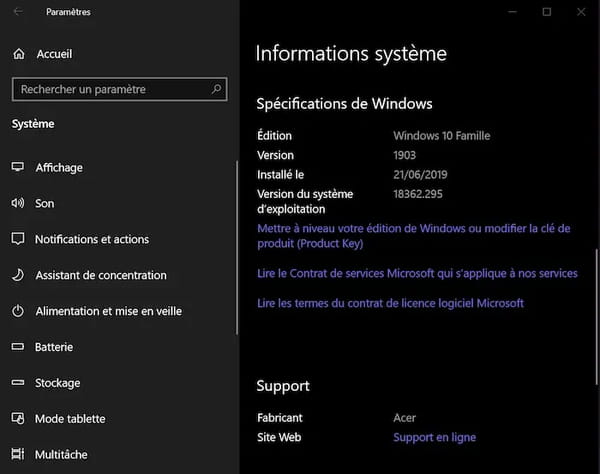Click the Édition label
The height and width of the screenshot is (474, 600).
274,136
